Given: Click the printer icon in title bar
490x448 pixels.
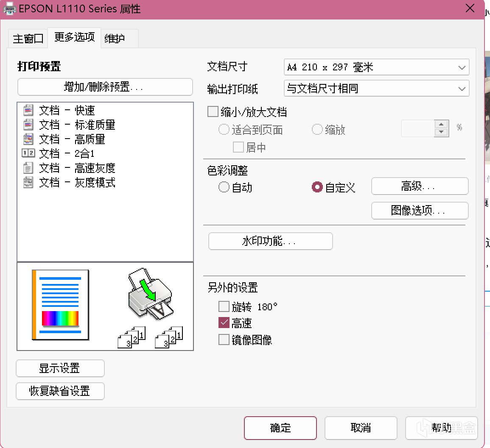Looking at the screenshot, I should (9, 8).
